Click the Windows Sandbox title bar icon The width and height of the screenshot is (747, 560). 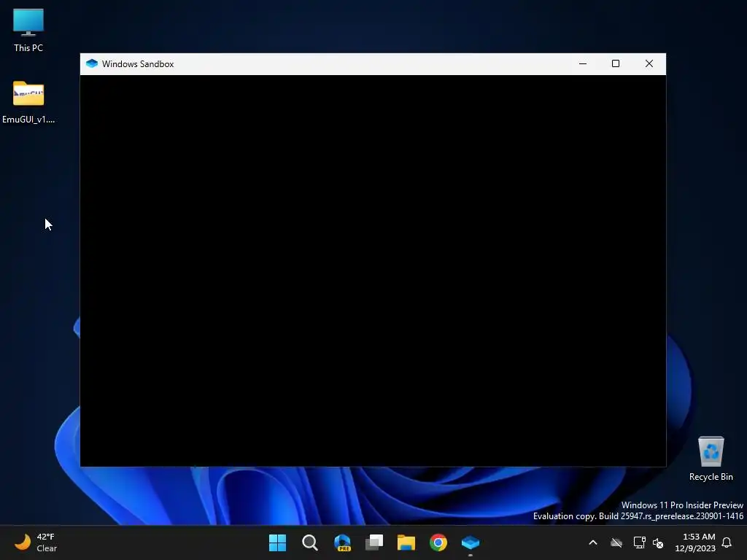(91, 64)
